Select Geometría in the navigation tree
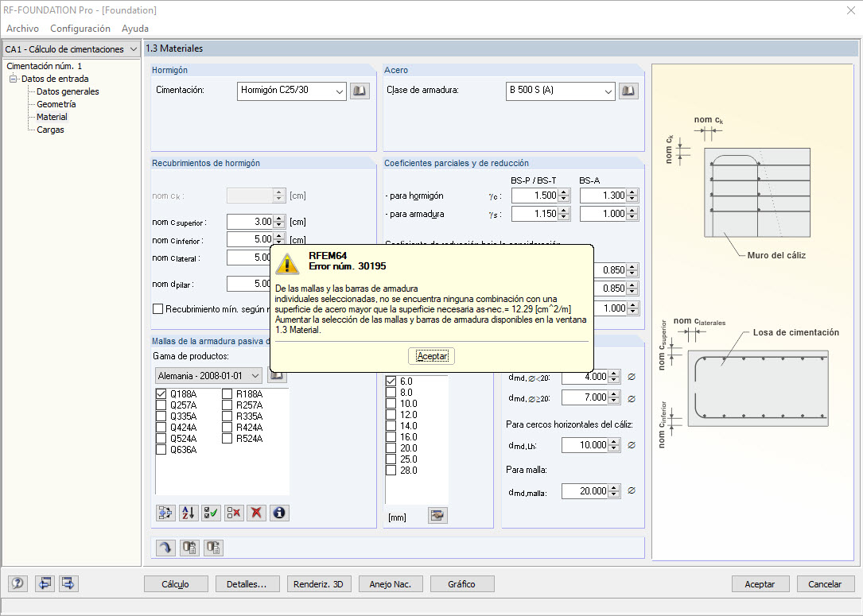The image size is (863, 616). 56,104
